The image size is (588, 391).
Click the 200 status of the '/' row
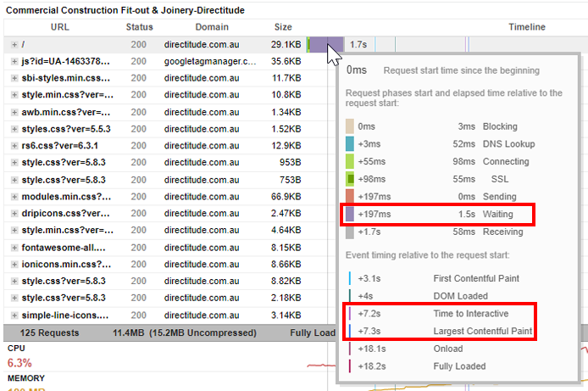pyautogui.click(x=138, y=45)
